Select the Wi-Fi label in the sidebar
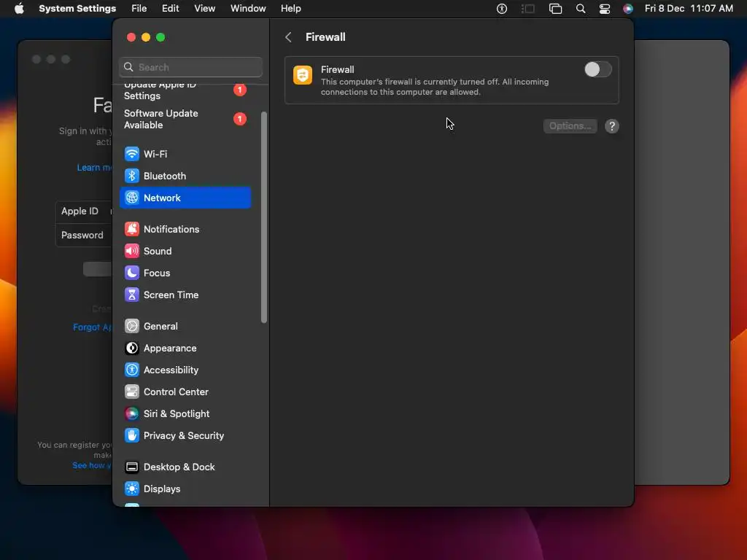 (155, 154)
